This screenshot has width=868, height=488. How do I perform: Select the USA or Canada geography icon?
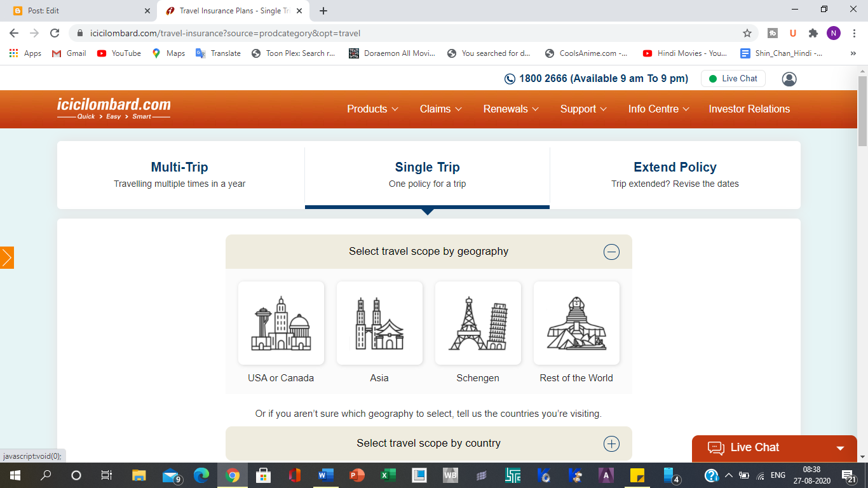(x=281, y=323)
